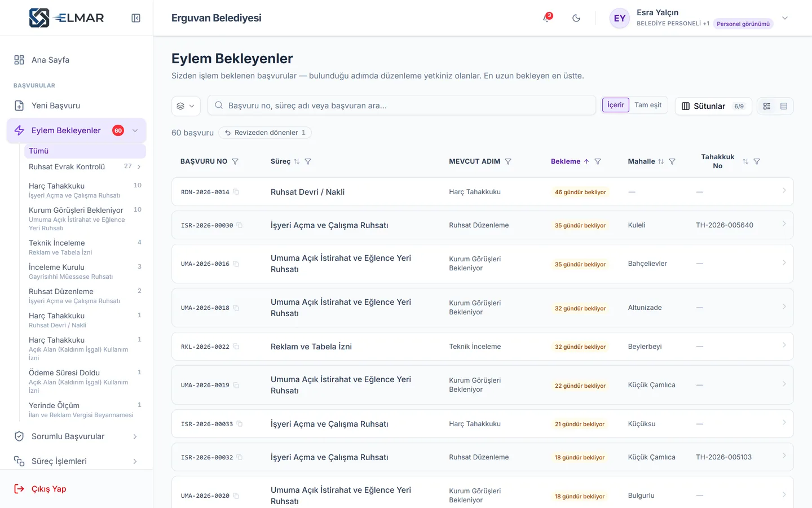Select the Tam eşit match mode
The width and height of the screenshot is (812, 508).
click(x=648, y=105)
